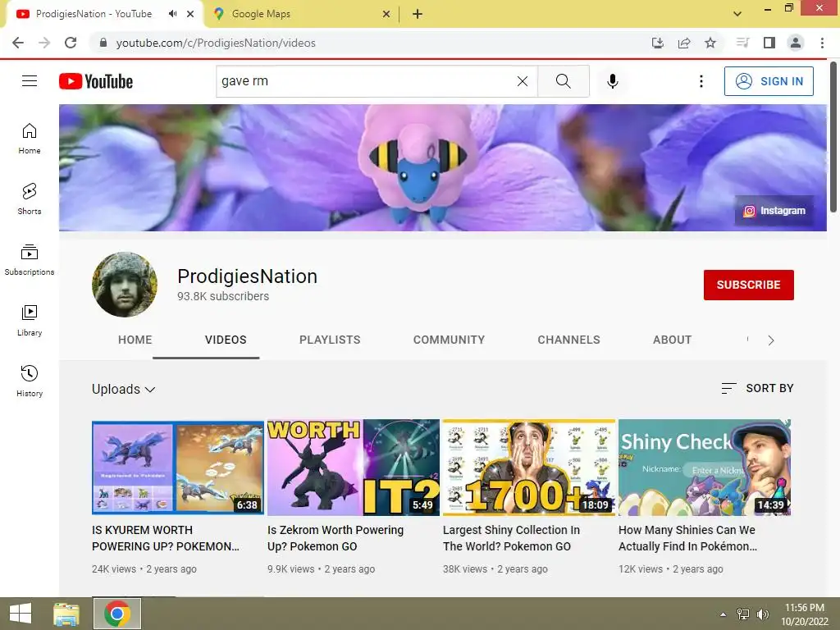This screenshot has width=840, height=630.
Task: Bookmark this tab with star
Action: pos(710,43)
